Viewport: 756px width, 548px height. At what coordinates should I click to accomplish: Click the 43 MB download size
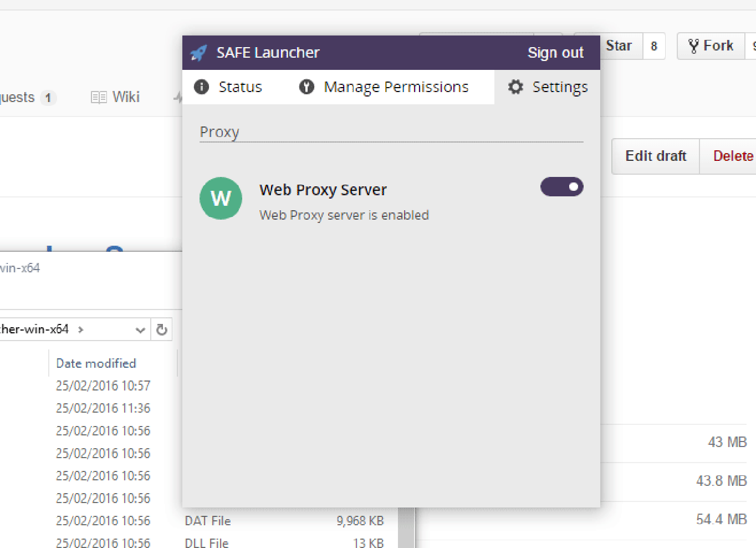(x=727, y=442)
